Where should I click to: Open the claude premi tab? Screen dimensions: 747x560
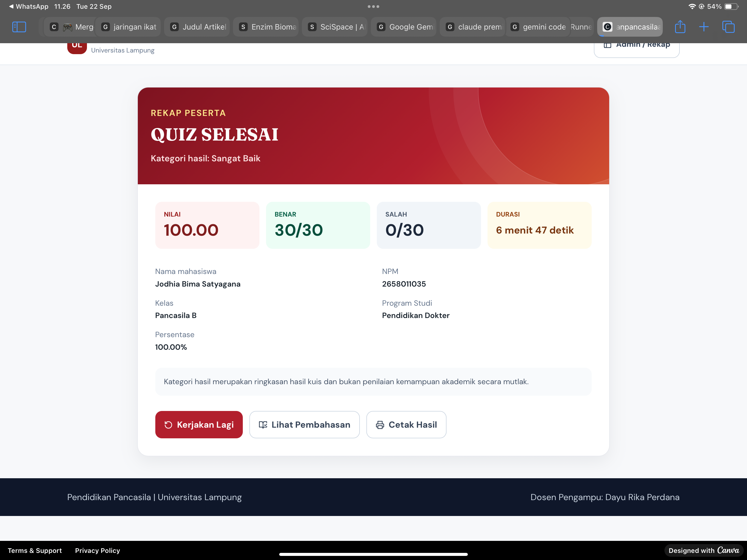[x=472, y=27]
